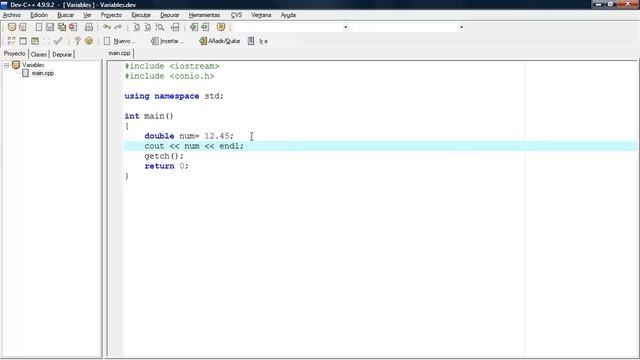The width and height of the screenshot is (640, 360).
Task: Click the Nuevo button
Action: tap(120, 41)
